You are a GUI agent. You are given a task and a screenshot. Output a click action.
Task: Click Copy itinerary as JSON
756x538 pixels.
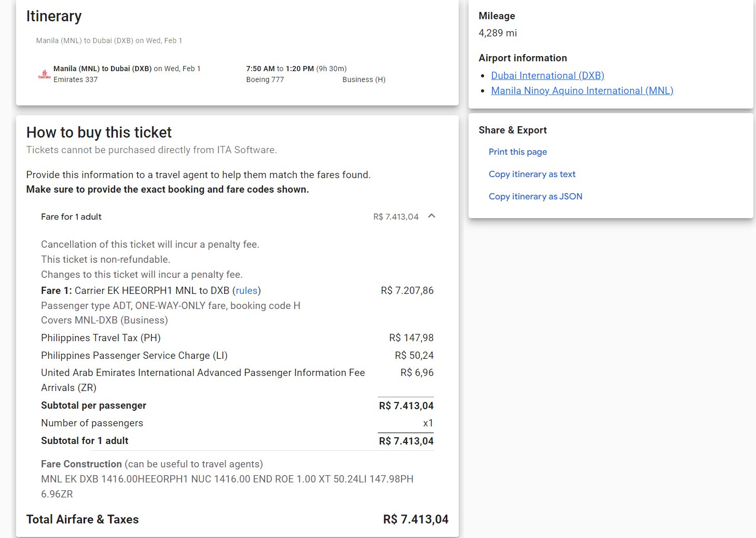tap(535, 196)
